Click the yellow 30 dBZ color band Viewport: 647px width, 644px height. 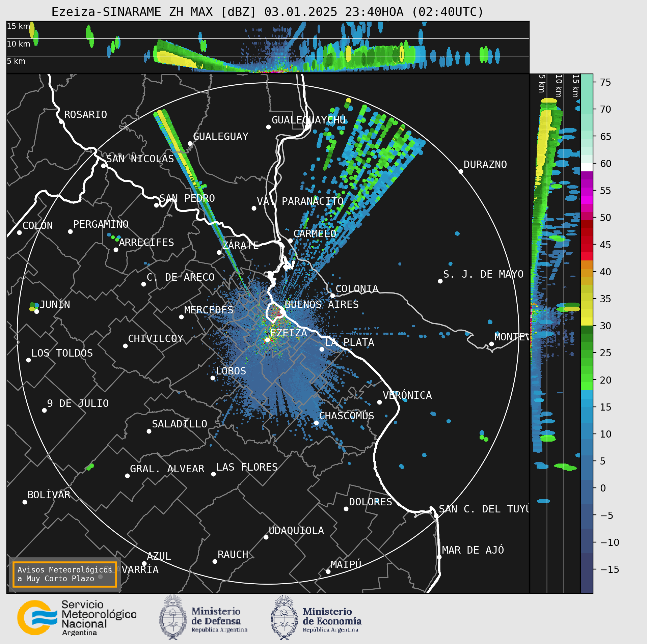point(587,321)
